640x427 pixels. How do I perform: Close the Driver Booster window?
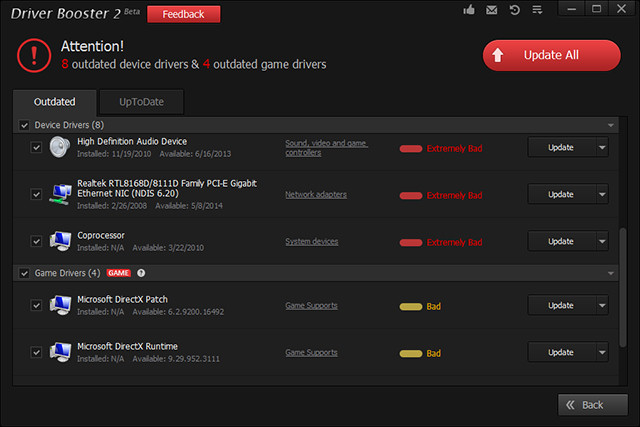tap(622, 9)
